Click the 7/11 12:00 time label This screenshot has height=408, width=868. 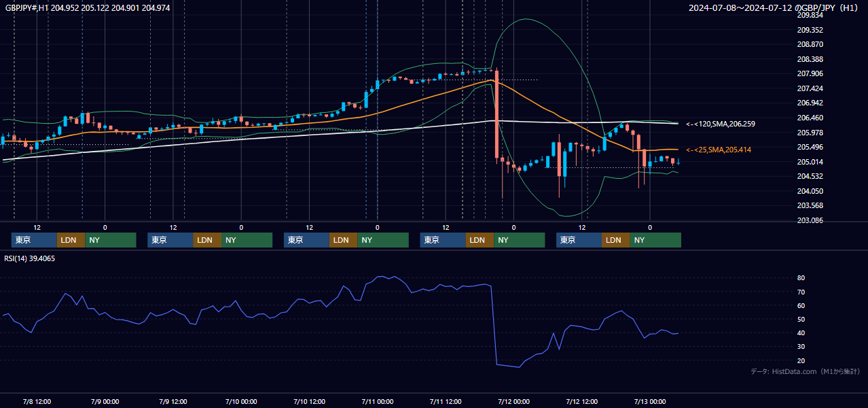(446, 401)
